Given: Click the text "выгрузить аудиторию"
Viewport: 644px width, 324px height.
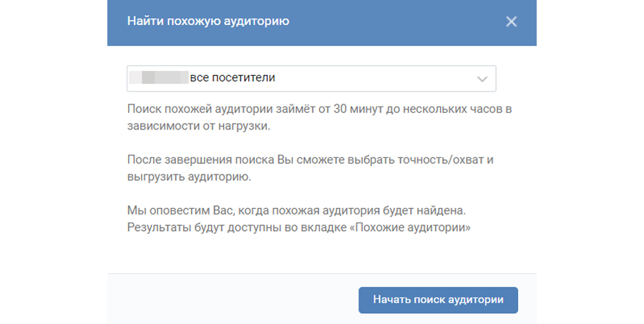Looking at the screenshot, I should click(188, 175).
